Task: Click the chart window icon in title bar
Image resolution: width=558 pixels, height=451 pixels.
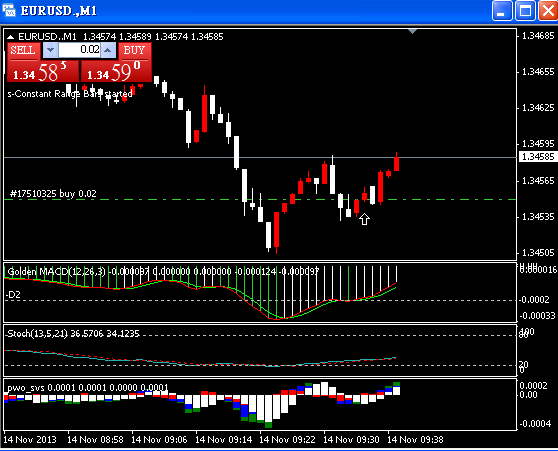Action: click(x=9, y=10)
